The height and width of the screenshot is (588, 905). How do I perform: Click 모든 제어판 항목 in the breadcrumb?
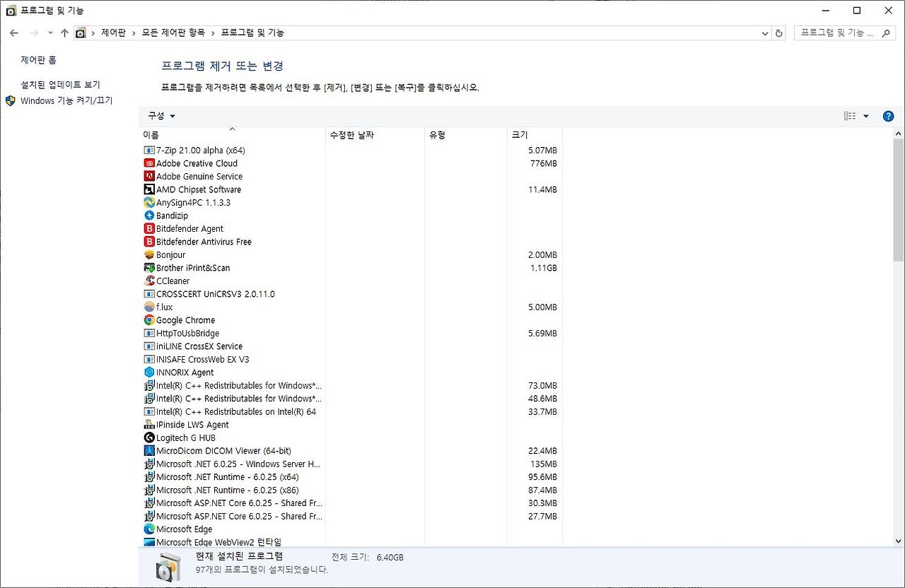tap(174, 33)
